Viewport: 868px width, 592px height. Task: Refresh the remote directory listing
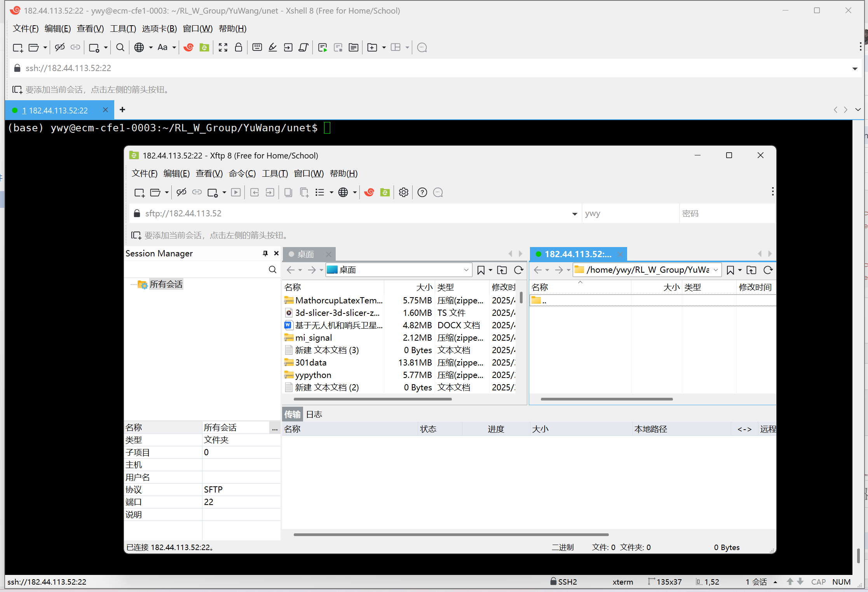click(x=768, y=270)
